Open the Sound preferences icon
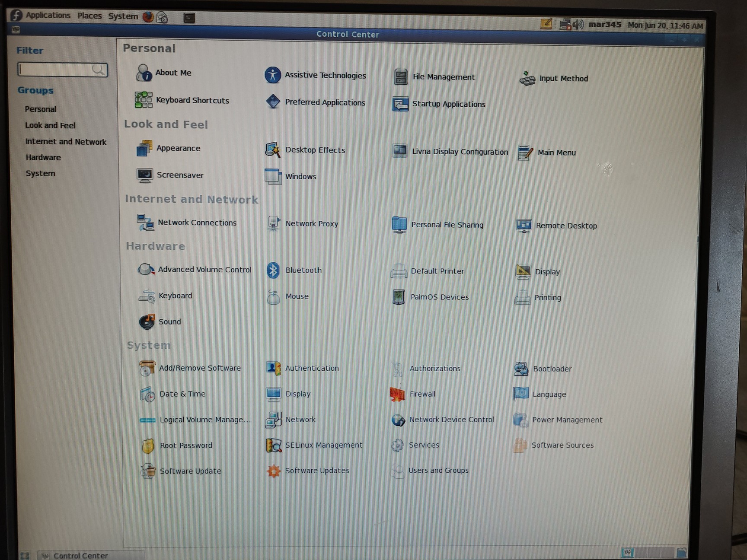Image resolution: width=747 pixels, height=560 pixels. (147, 322)
